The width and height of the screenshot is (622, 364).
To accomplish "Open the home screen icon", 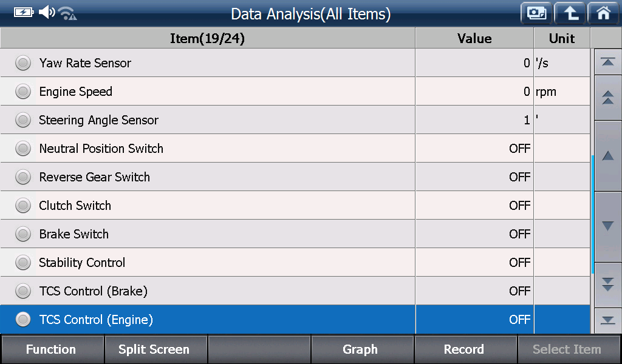I will tap(603, 13).
